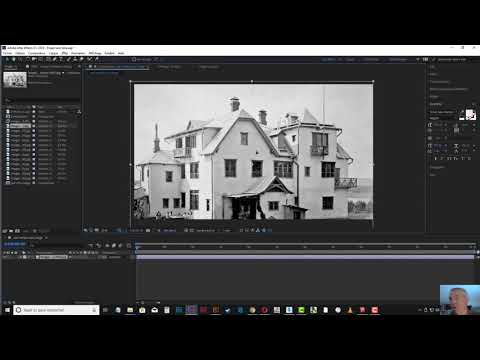
Task: Toggle hide shy layers in the timeline
Action: click(107, 245)
